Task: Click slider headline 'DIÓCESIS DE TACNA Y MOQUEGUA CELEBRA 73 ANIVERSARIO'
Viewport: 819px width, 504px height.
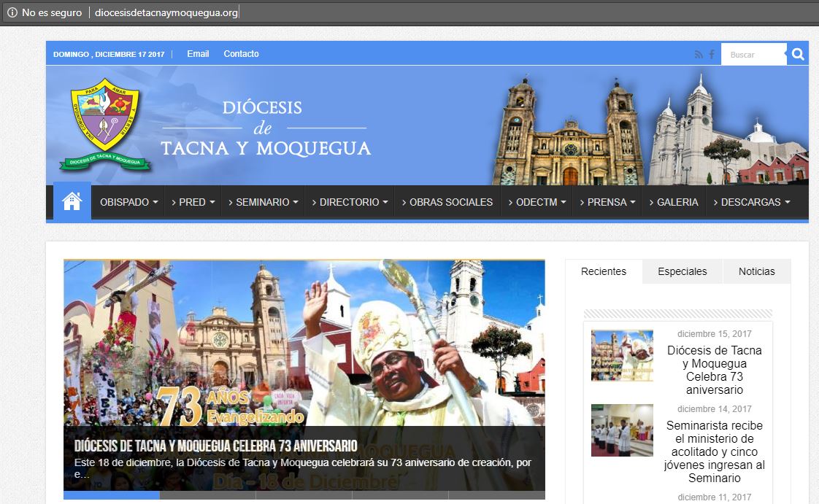Action: tap(216, 446)
